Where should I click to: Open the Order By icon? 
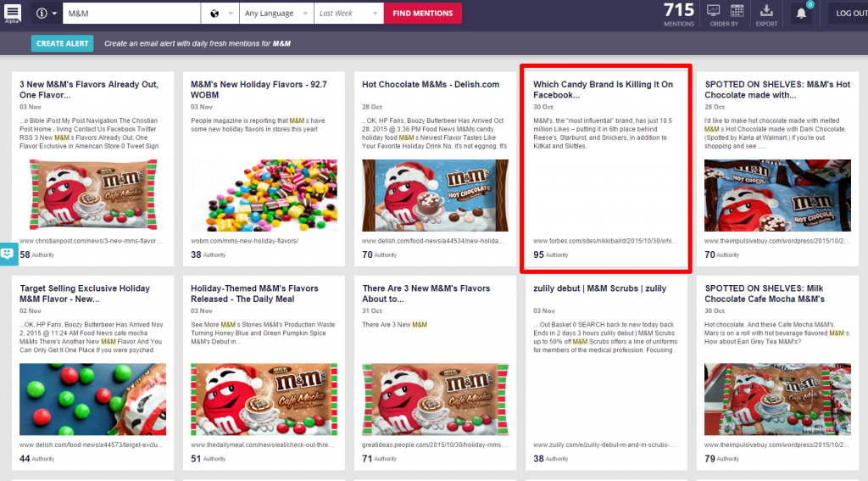coord(714,11)
